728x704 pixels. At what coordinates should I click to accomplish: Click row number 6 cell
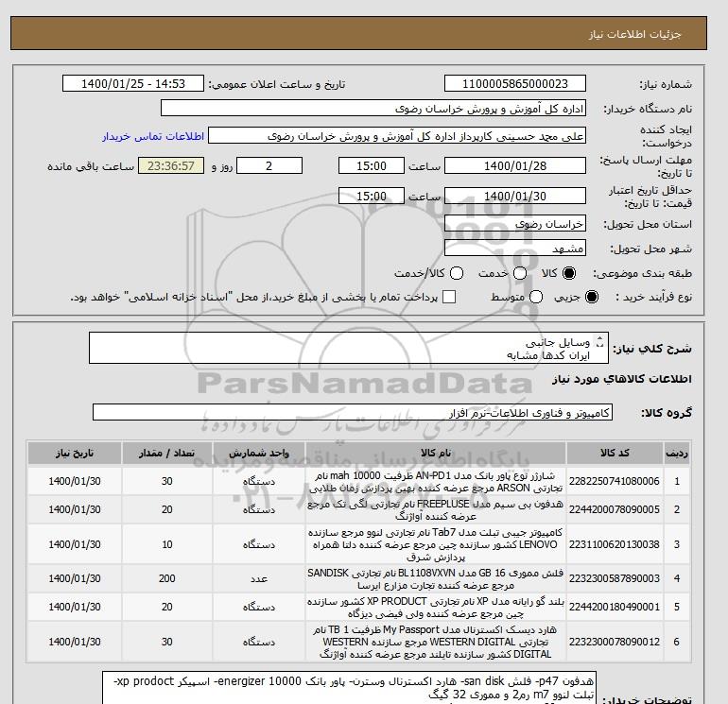[676, 642]
